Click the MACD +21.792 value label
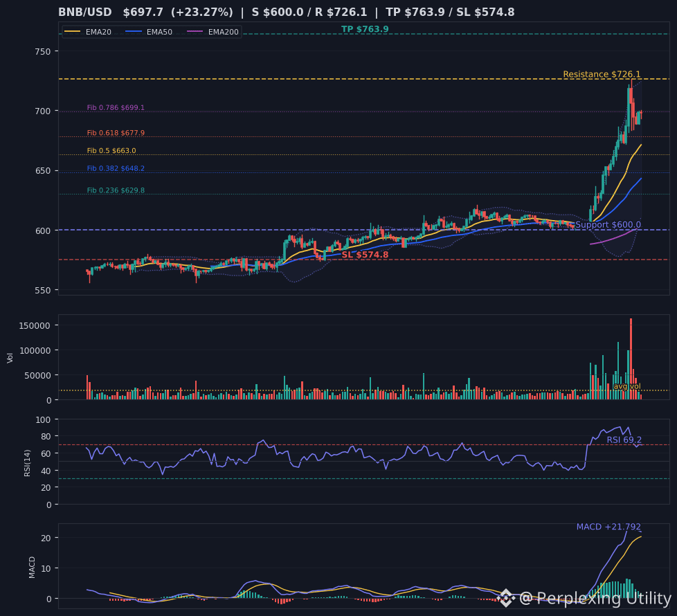This screenshot has height=616, width=677. tap(608, 527)
